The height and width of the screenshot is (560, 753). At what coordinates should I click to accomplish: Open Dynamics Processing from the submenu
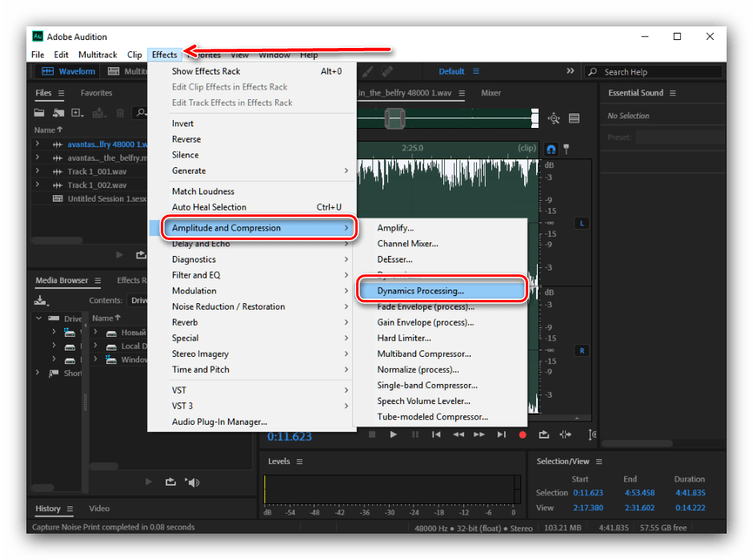click(x=420, y=290)
